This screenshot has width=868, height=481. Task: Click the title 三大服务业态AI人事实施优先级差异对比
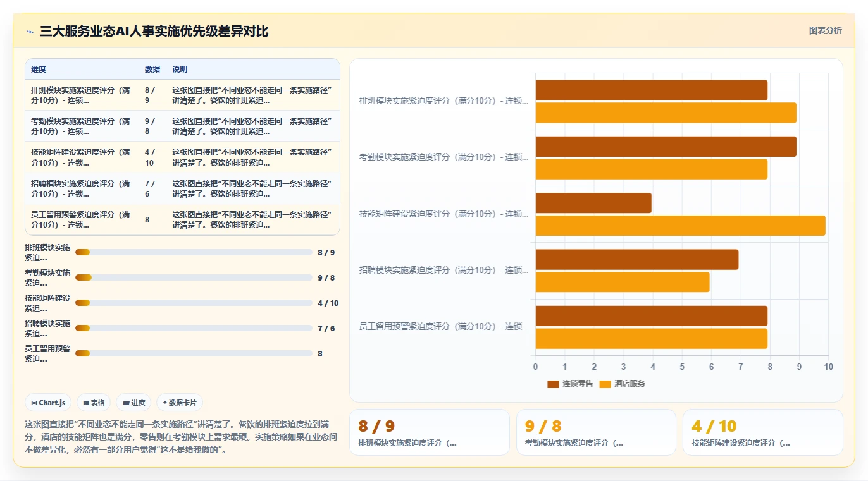coord(154,32)
